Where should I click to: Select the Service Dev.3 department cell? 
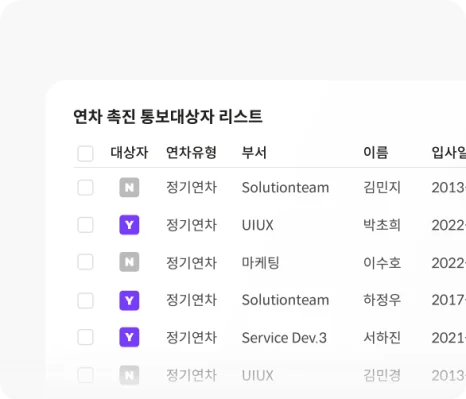284,338
